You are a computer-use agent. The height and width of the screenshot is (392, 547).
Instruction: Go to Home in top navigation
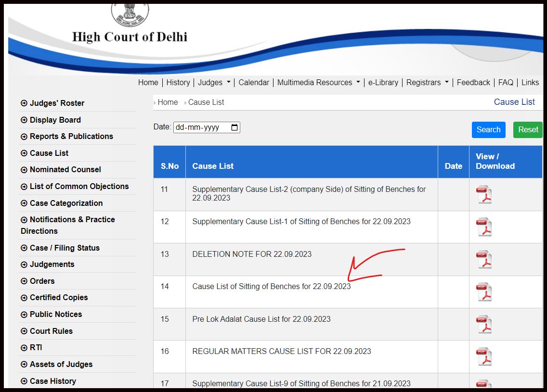coord(148,83)
